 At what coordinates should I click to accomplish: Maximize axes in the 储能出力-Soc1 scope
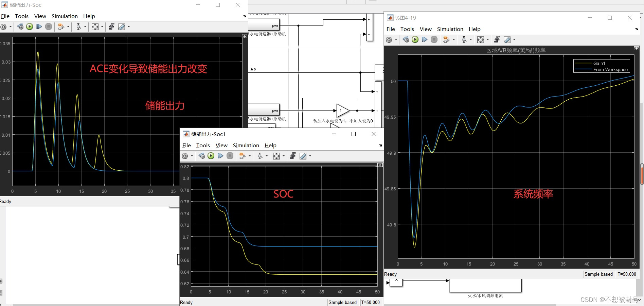coord(380,165)
